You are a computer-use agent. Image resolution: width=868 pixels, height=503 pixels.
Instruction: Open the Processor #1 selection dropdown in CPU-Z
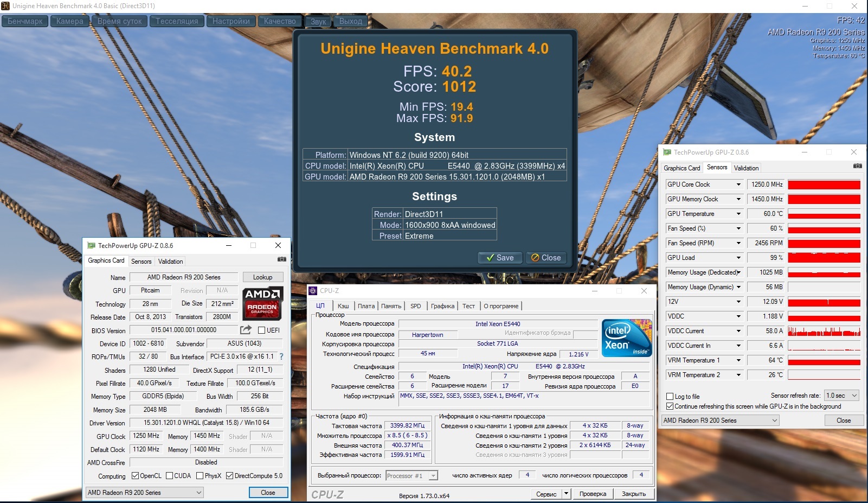[x=412, y=476]
